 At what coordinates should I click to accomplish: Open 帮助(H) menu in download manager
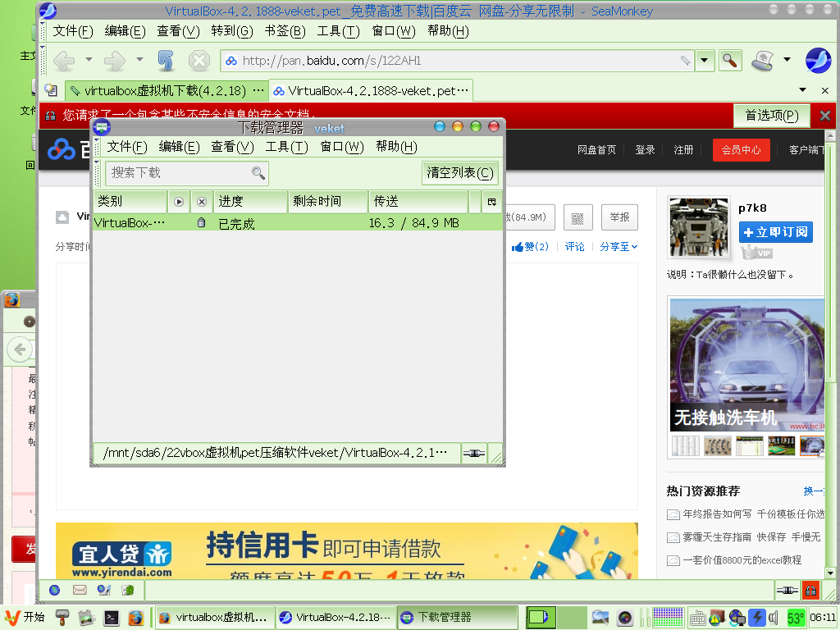coord(396,146)
